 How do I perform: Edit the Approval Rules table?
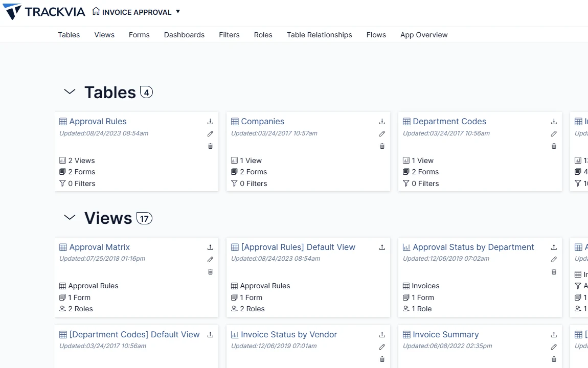click(x=210, y=134)
